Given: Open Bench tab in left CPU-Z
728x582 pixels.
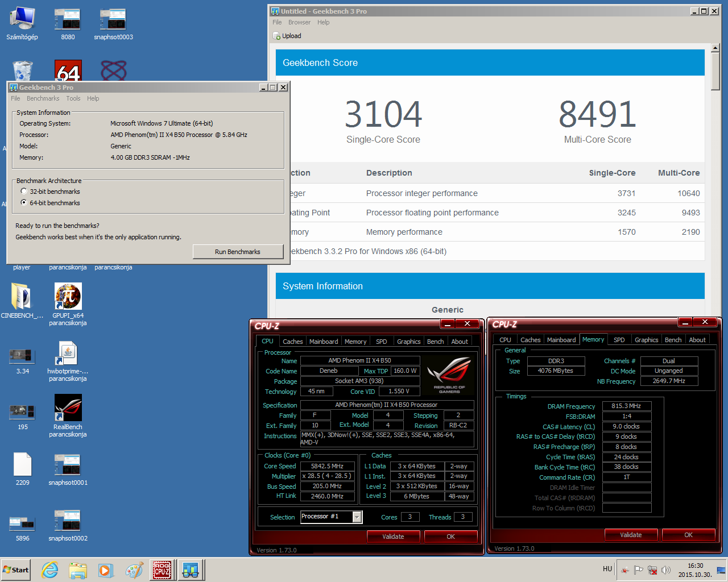Looking at the screenshot, I should click(x=436, y=342).
